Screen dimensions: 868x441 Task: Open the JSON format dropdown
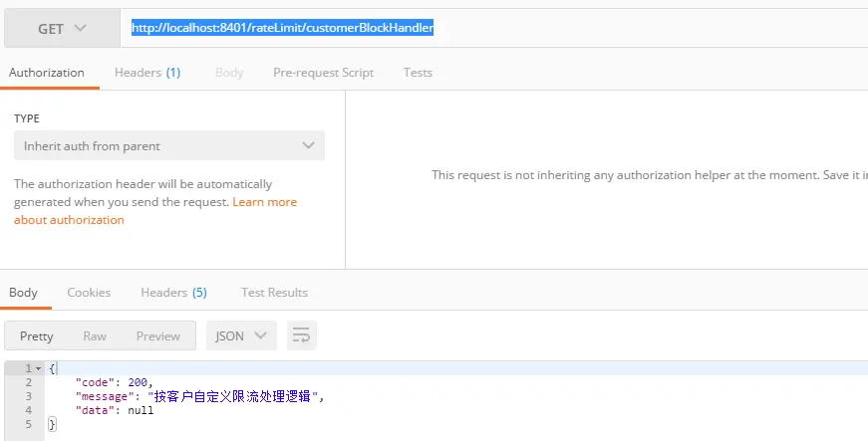pos(241,335)
